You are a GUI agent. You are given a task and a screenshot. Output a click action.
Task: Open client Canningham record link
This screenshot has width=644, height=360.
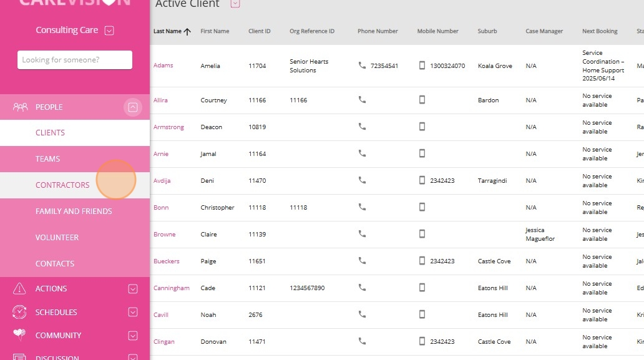[x=171, y=288]
